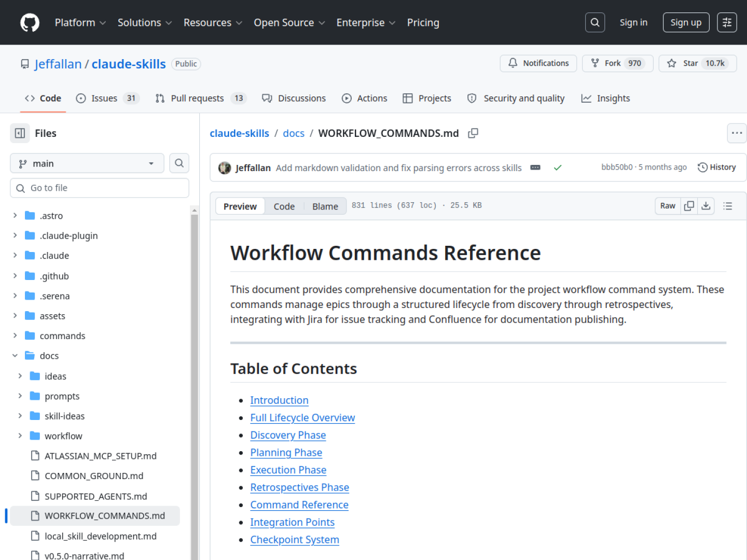Open the Actions tab
This screenshot has width=747, height=560.
point(365,98)
